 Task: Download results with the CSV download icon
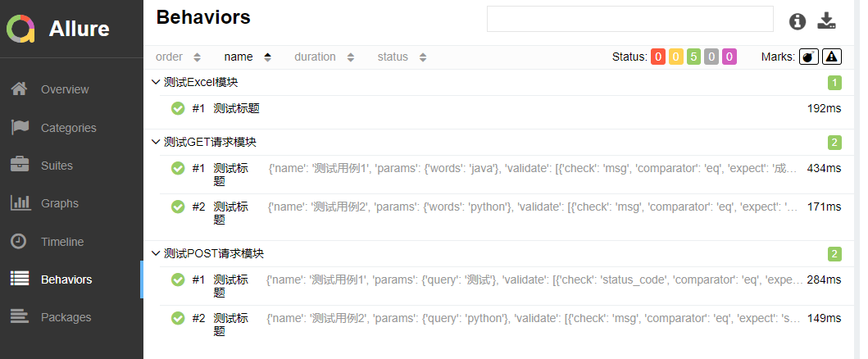[826, 21]
